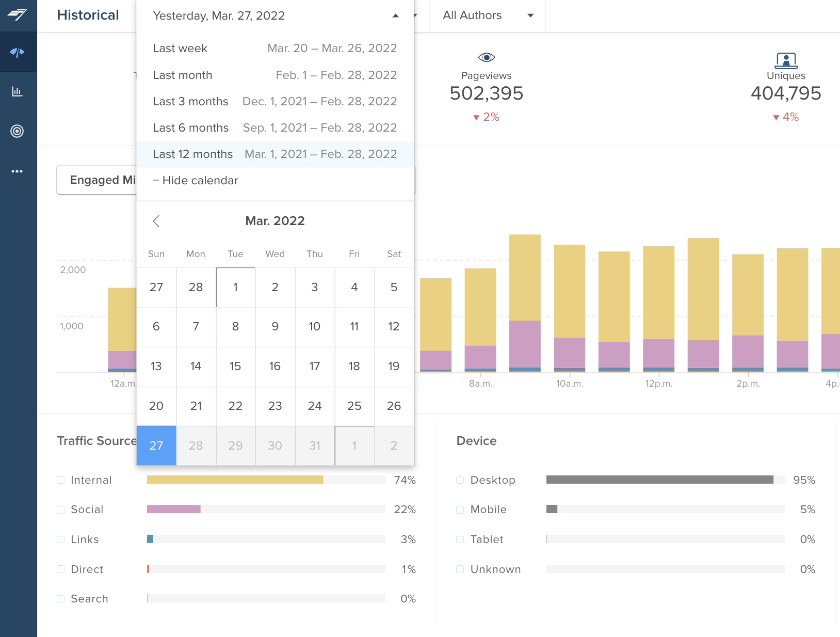Click the Pageviews eye icon
The width and height of the screenshot is (840, 637).
click(x=487, y=57)
